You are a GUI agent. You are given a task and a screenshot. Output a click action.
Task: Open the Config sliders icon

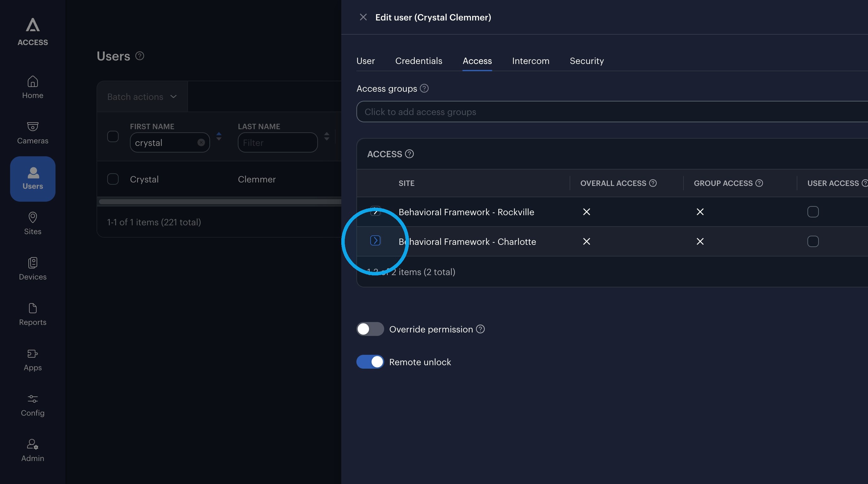click(33, 399)
